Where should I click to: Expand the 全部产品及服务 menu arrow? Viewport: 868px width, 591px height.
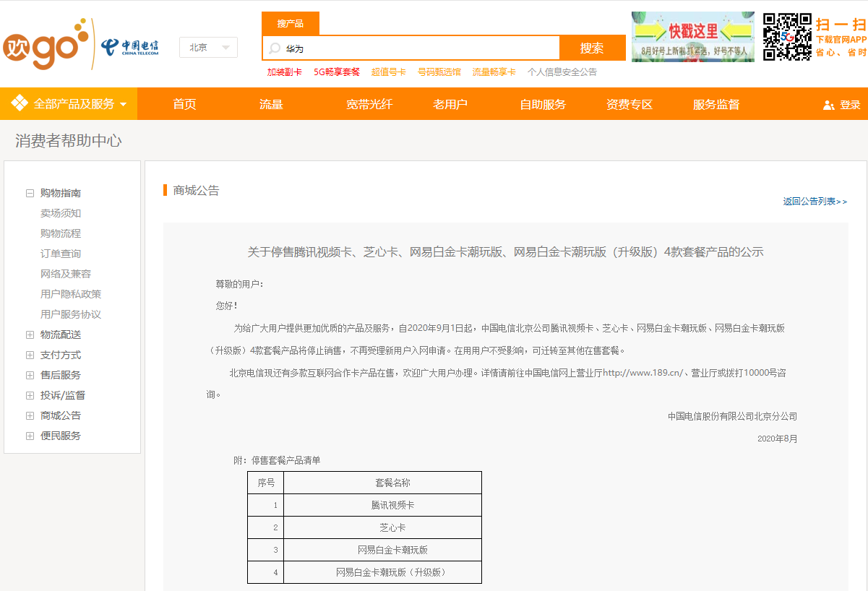[x=123, y=105]
